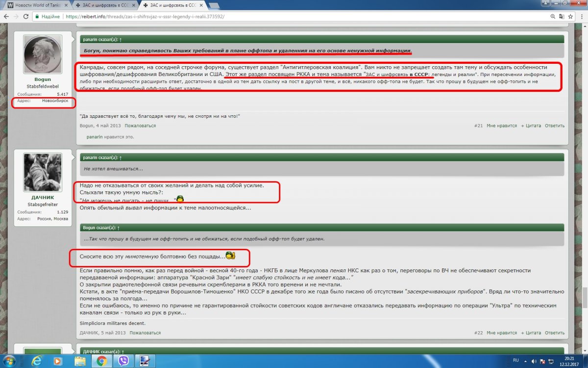Click the 'Stabsfeldwebel' rank under Bogun
This screenshot has height=368, width=588.
[x=43, y=85]
